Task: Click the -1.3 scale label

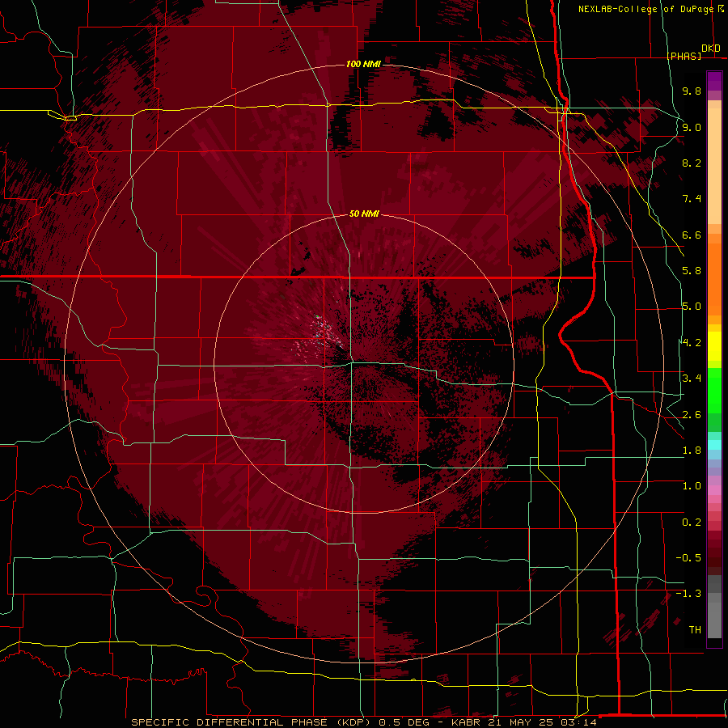Action: point(688,594)
